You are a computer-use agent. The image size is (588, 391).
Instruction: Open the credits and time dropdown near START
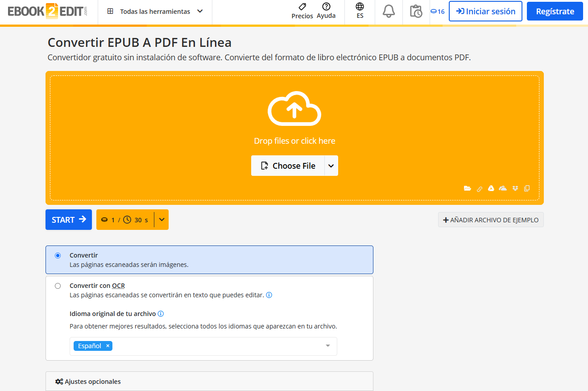pos(161,219)
